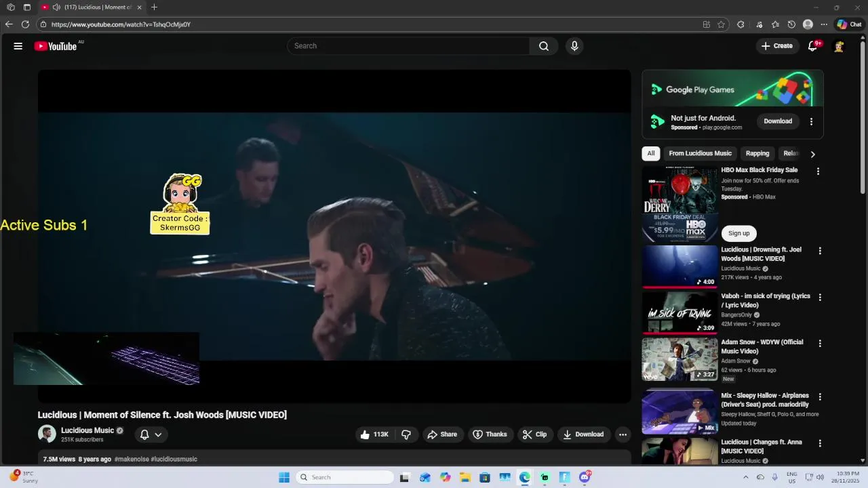Send Thanks to the creator
Viewport: 868px width, 488px height.
(x=490, y=434)
